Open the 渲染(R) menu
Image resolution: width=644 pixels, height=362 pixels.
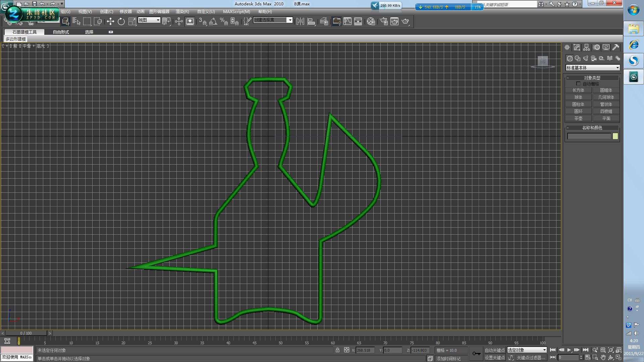(182, 11)
